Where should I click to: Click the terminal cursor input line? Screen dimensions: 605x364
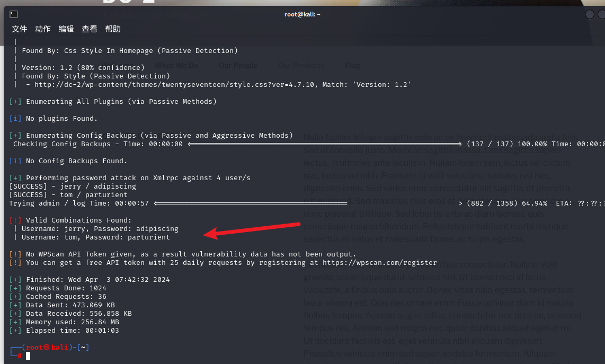click(x=28, y=356)
